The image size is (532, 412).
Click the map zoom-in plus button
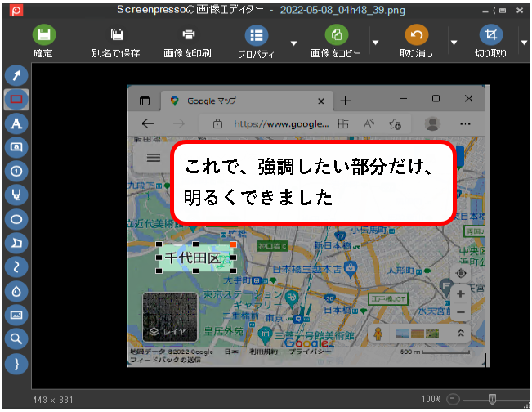(x=460, y=294)
